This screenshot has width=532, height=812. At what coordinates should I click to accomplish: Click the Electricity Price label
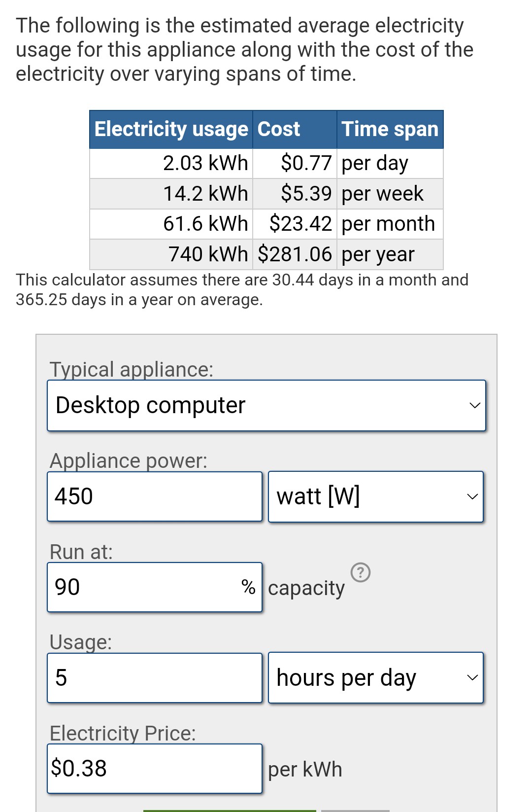[123, 733]
